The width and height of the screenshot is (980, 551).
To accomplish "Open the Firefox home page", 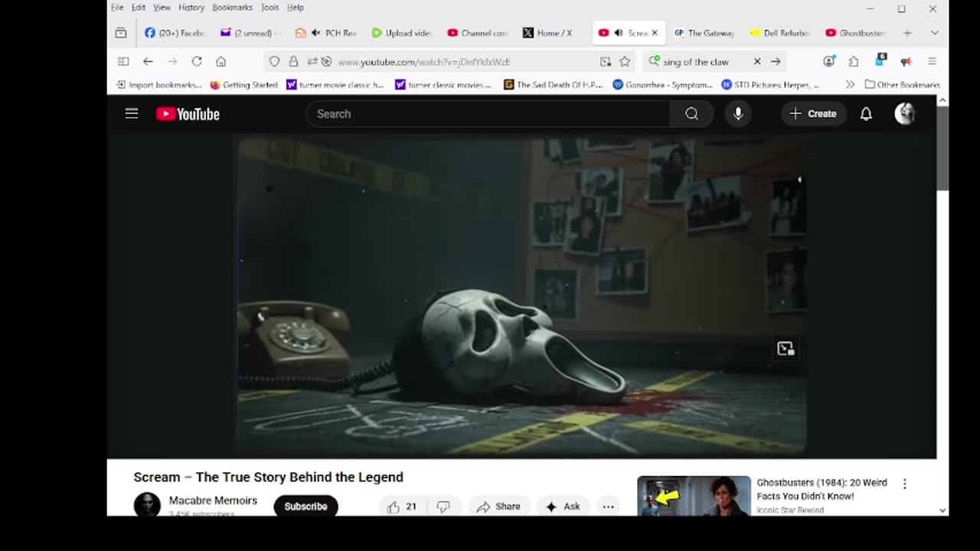I will pyautogui.click(x=221, y=61).
